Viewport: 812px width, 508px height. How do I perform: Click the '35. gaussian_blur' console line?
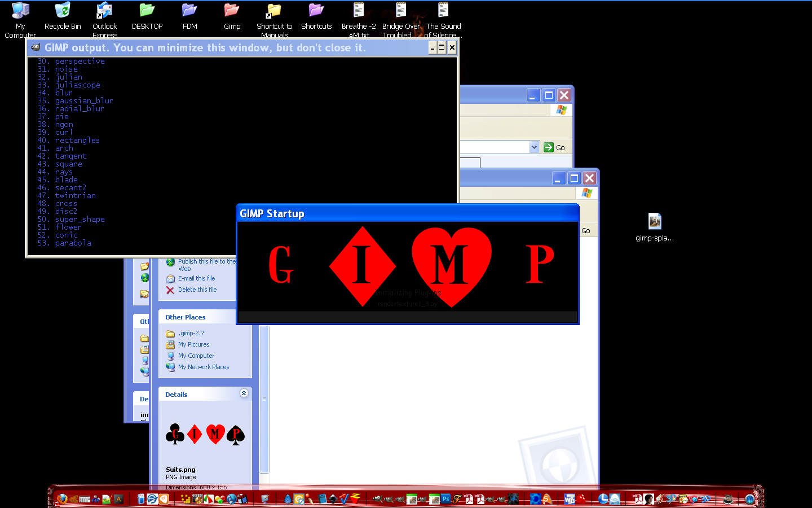[x=75, y=100]
